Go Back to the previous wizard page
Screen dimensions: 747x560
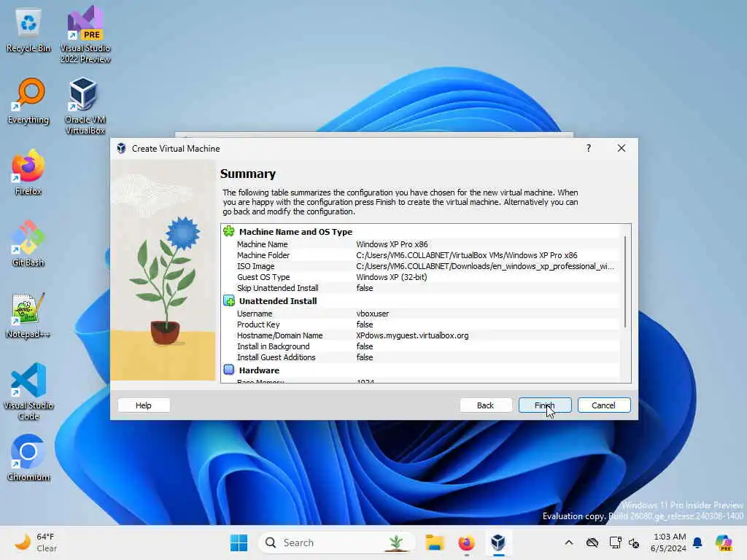485,405
